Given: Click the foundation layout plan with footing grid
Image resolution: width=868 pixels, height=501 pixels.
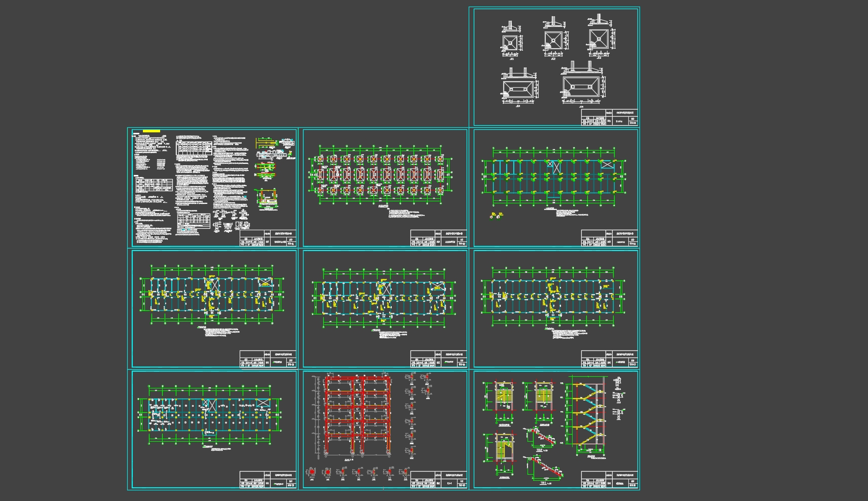Looking at the screenshot, I should coord(380,175).
